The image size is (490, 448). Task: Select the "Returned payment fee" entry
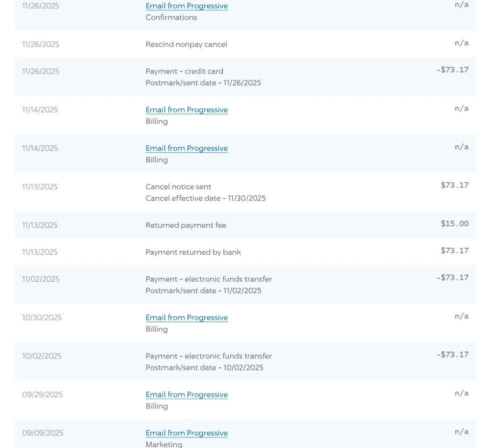coord(186,225)
